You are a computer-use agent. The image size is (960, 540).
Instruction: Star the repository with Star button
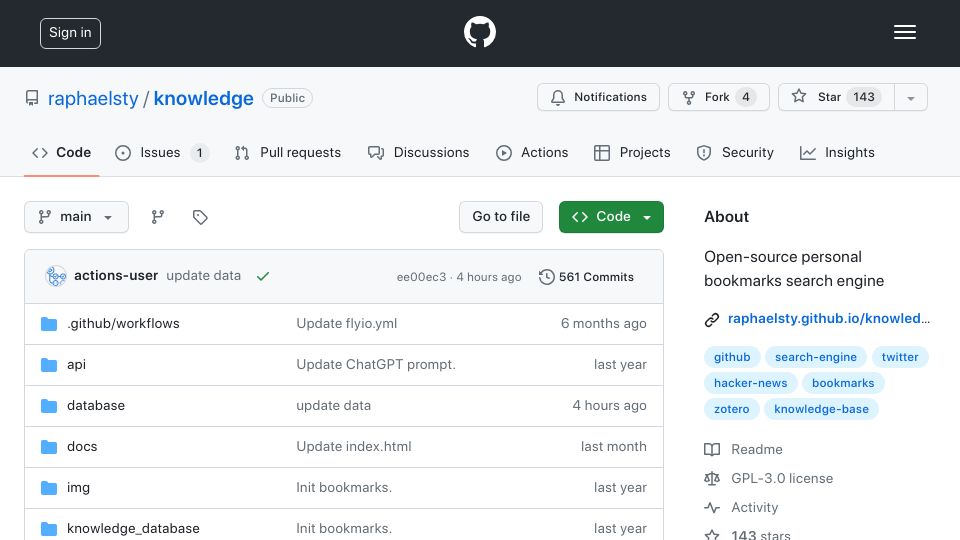[x=836, y=97]
